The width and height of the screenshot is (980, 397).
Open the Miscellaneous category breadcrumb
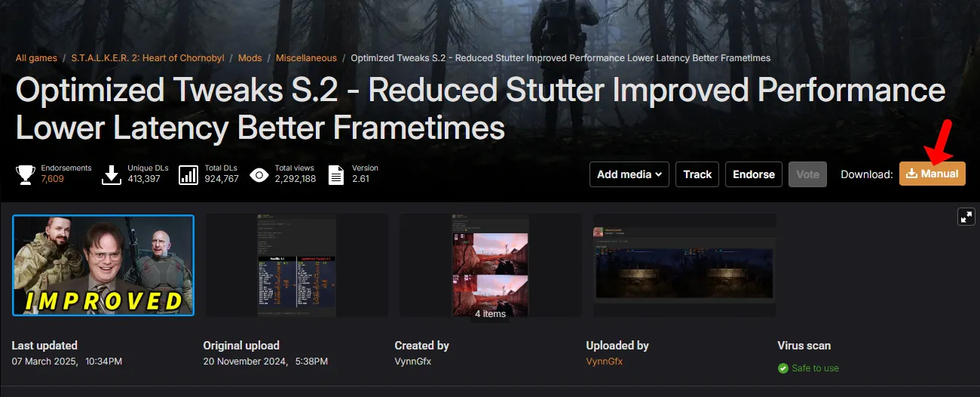(x=306, y=58)
